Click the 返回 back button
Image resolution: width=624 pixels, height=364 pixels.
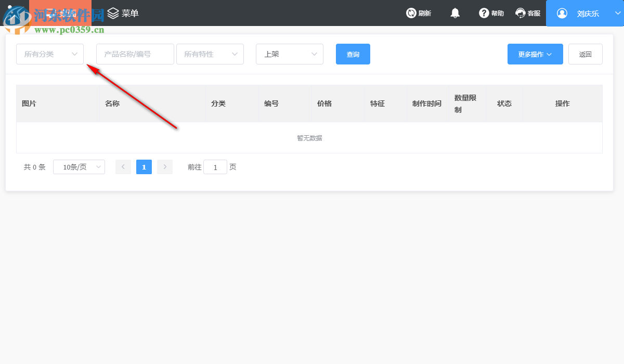[x=585, y=54]
